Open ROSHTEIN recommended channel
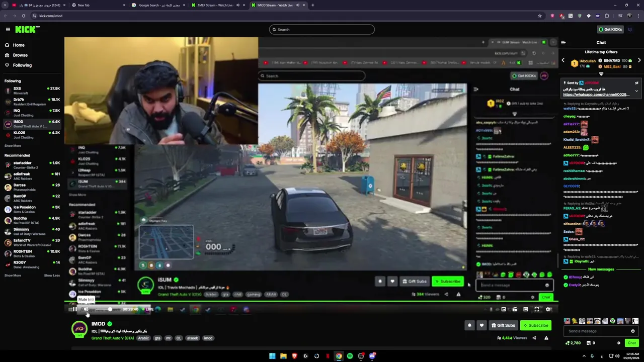 pyautogui.click(x=31, y=253)
